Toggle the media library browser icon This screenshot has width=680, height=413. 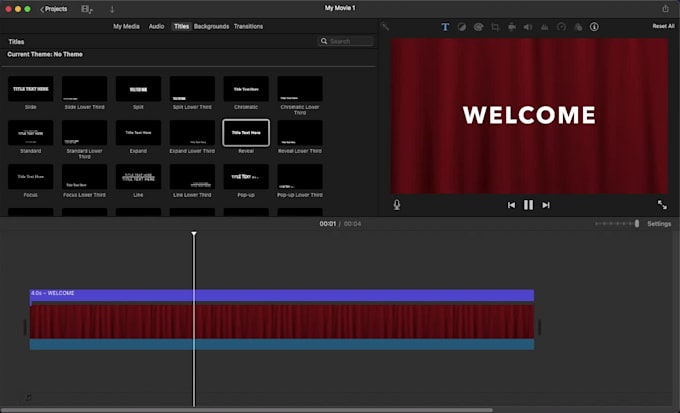click(x=87, y=9)
